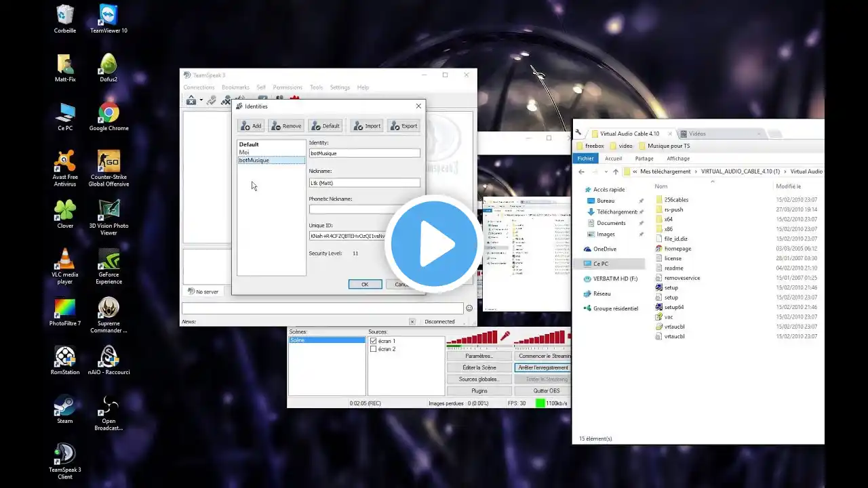
Task: Open the recent locations dropdown in Explorer
Action: [x=605, y=171]
